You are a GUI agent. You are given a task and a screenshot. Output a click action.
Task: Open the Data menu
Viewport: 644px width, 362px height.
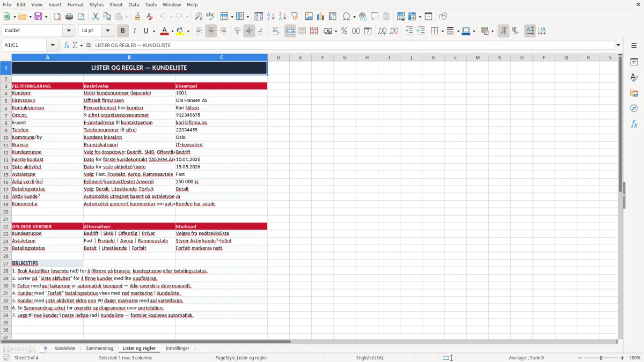coord(134,4)
